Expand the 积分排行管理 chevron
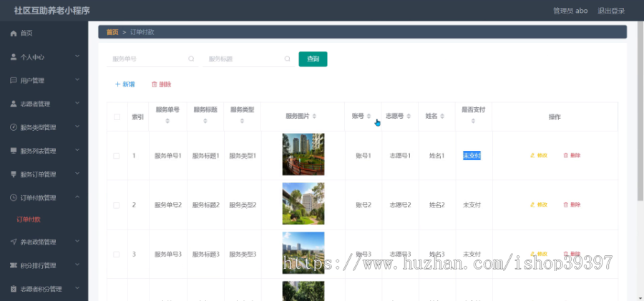 [x=77, y=265]
